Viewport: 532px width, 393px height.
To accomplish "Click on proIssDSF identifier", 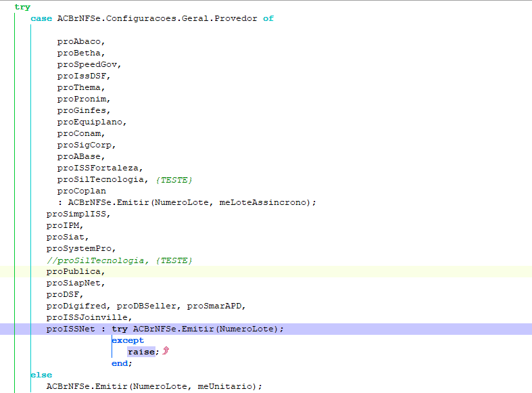I will (82, 76).
